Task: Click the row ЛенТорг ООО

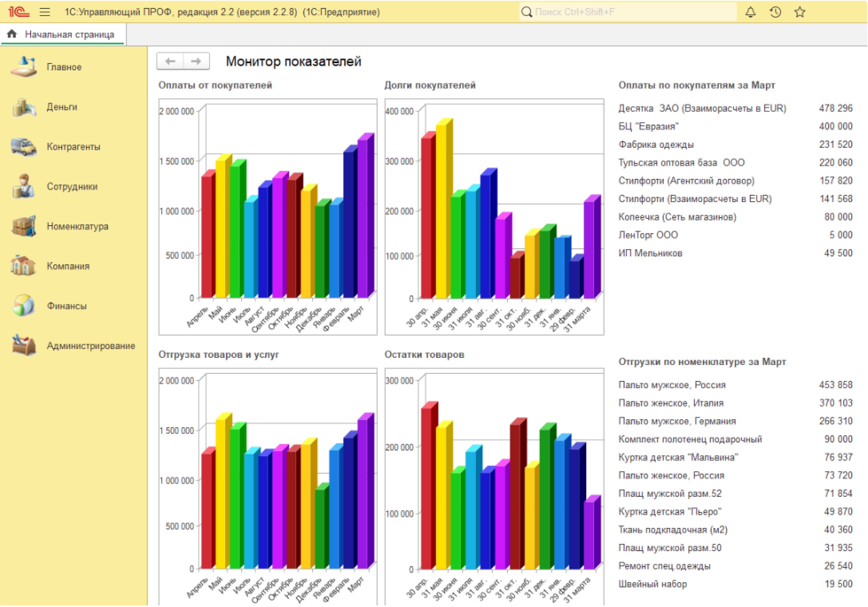Action: [735, 235]
